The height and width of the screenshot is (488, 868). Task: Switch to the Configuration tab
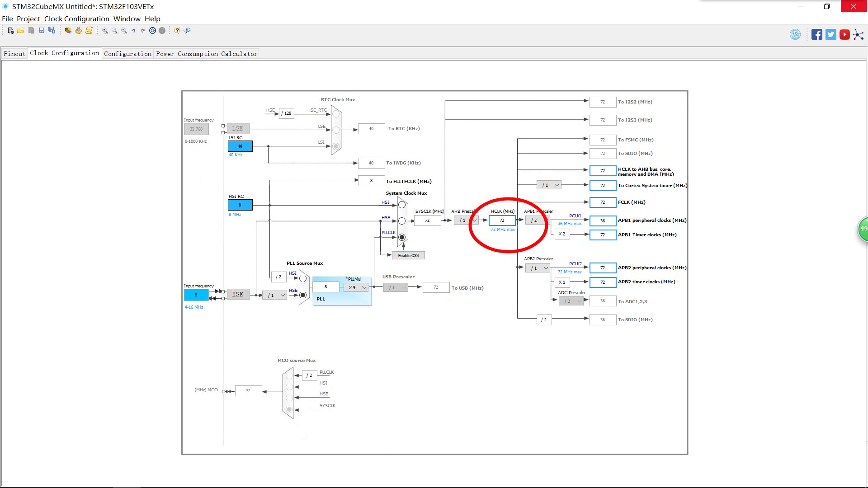(127, 54)
